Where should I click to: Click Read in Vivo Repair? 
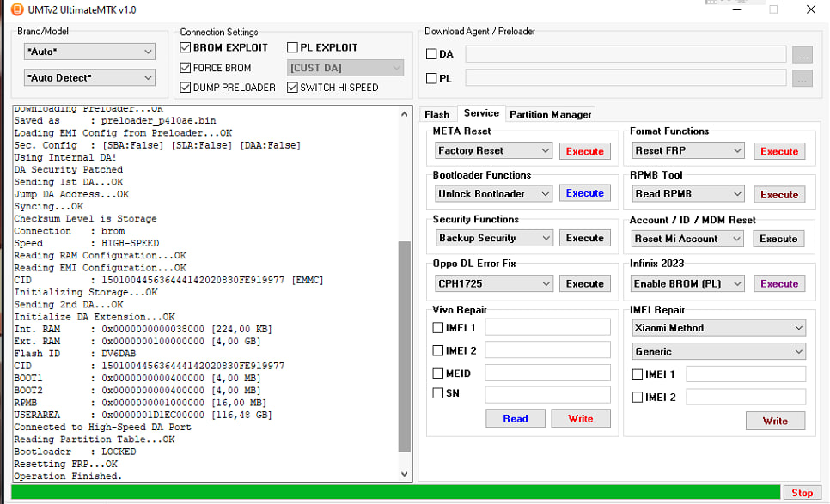[516, 418]
